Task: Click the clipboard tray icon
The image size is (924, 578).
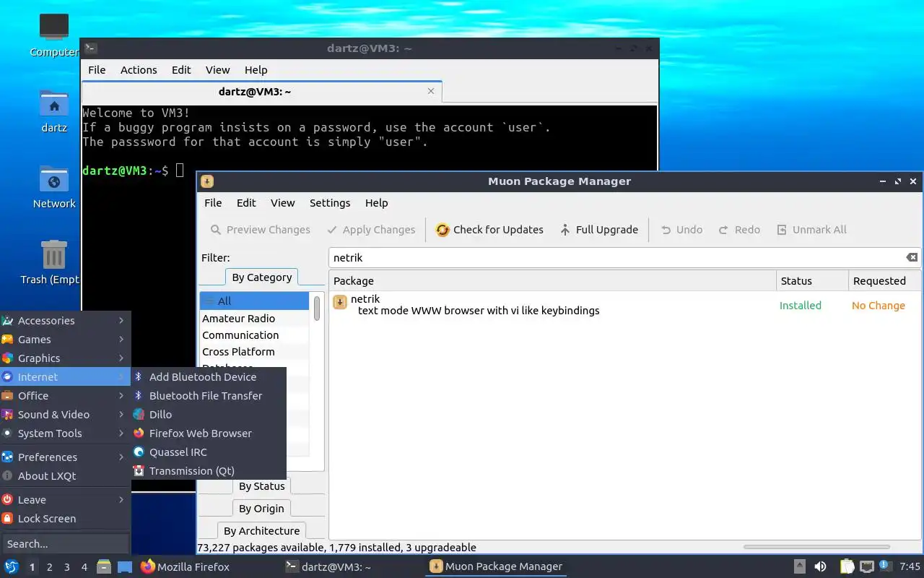Action: 847,566
